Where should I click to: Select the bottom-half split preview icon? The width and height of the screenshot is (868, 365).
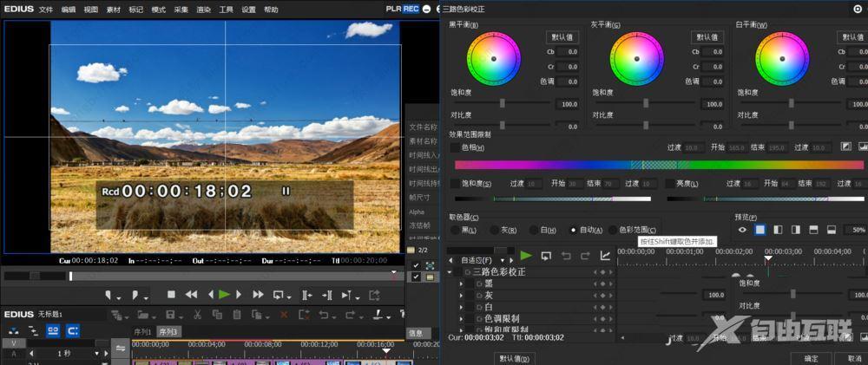831,230
